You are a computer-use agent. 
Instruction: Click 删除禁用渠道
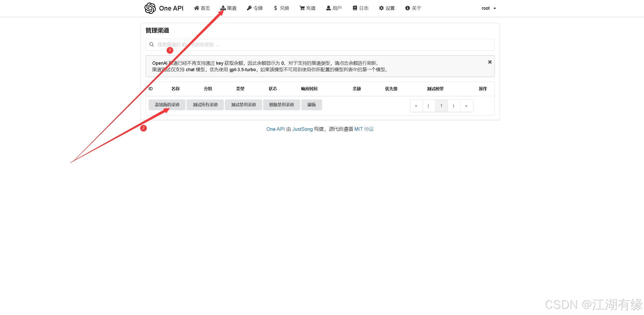[x=282, y=105]
